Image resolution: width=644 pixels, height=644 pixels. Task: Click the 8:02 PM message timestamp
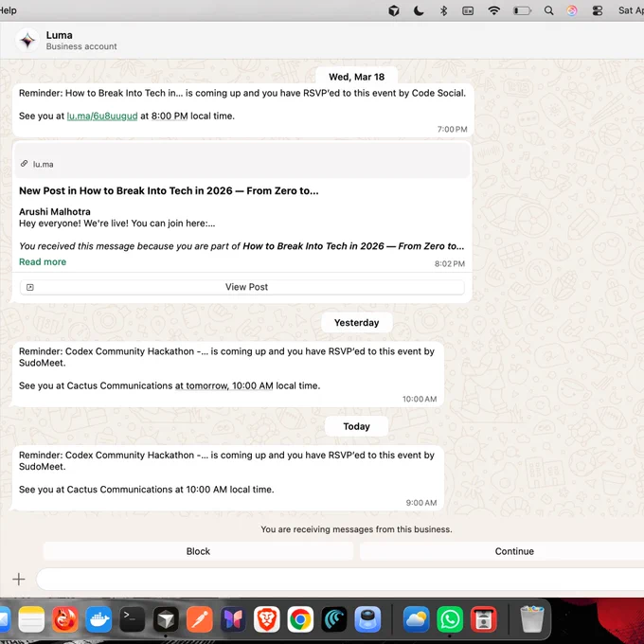450,263
